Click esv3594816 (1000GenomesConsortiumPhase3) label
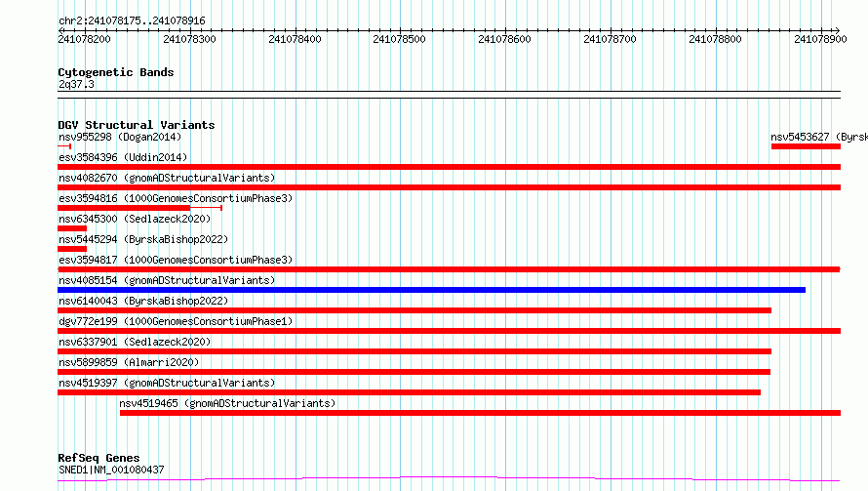Image resolution: width=868 pixels, height=491 pixels. pos(176,198)
